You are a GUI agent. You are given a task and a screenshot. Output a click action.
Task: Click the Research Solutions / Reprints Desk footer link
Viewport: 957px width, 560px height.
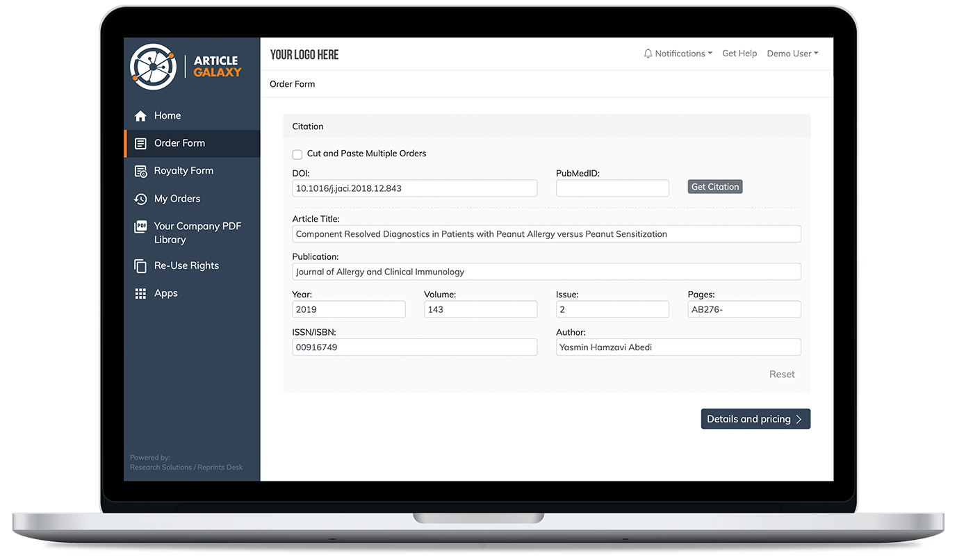pyautogui.click(x=186, y=468)
